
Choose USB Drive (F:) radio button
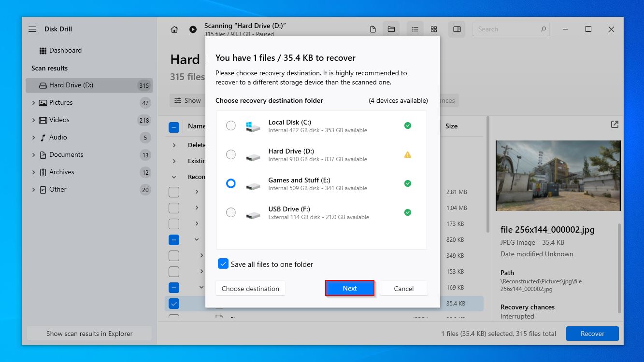click(x=231, y=212)
